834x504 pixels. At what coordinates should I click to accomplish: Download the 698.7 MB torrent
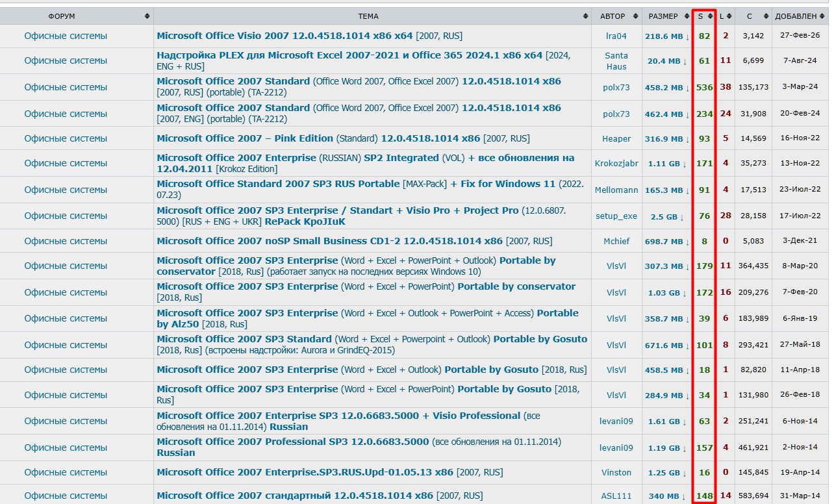[x=667, y=241]
